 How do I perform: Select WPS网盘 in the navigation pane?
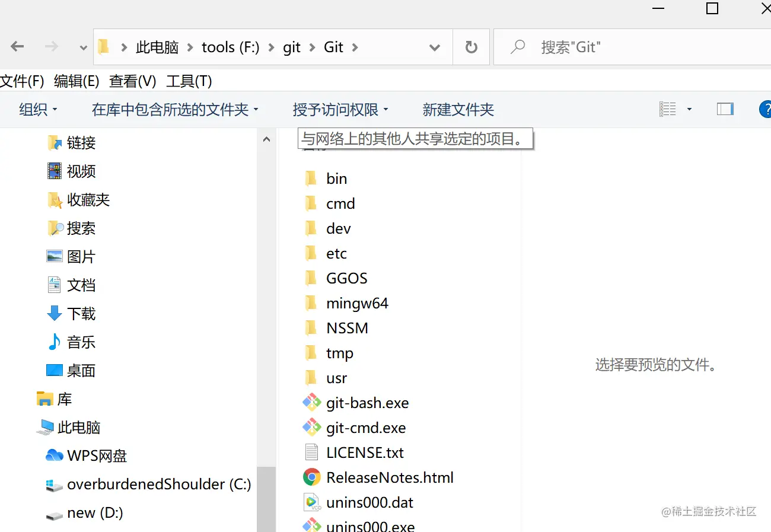[x=87, y=455]
